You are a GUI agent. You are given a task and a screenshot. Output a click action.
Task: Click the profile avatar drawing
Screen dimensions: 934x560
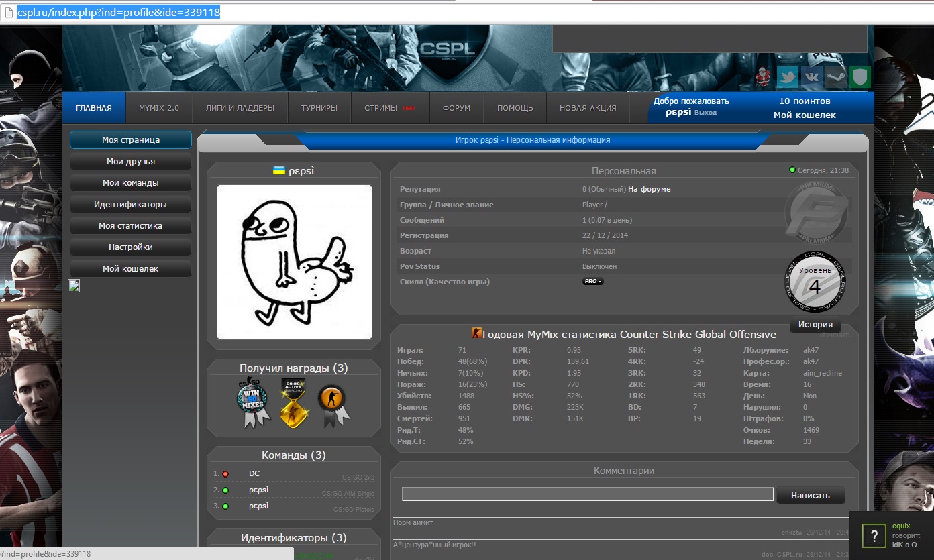(295, 262)
